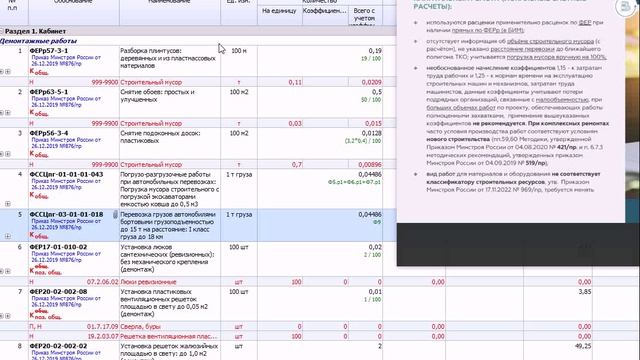The image size is (640, 360).
Task: Select code ФЕРр57-3-1 in row 1
Action: 49,51
